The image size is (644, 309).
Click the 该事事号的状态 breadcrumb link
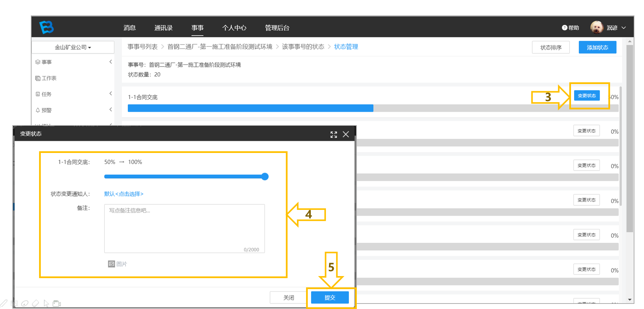303,47
